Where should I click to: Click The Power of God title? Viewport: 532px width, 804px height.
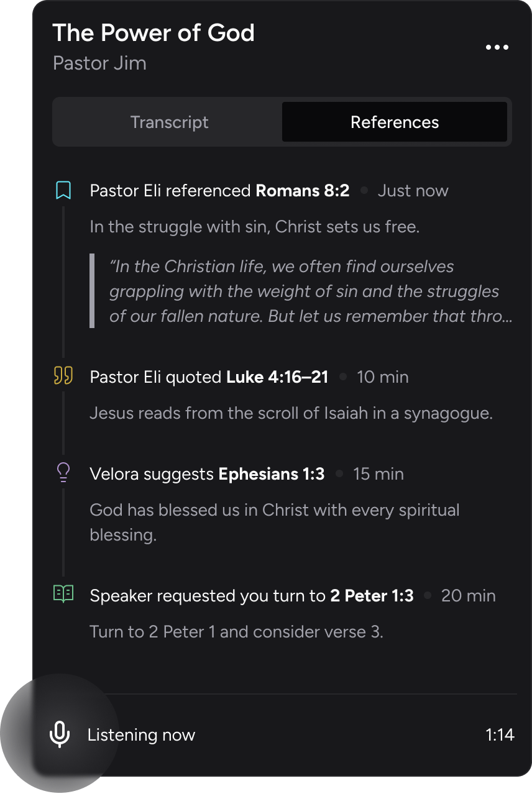154,33
